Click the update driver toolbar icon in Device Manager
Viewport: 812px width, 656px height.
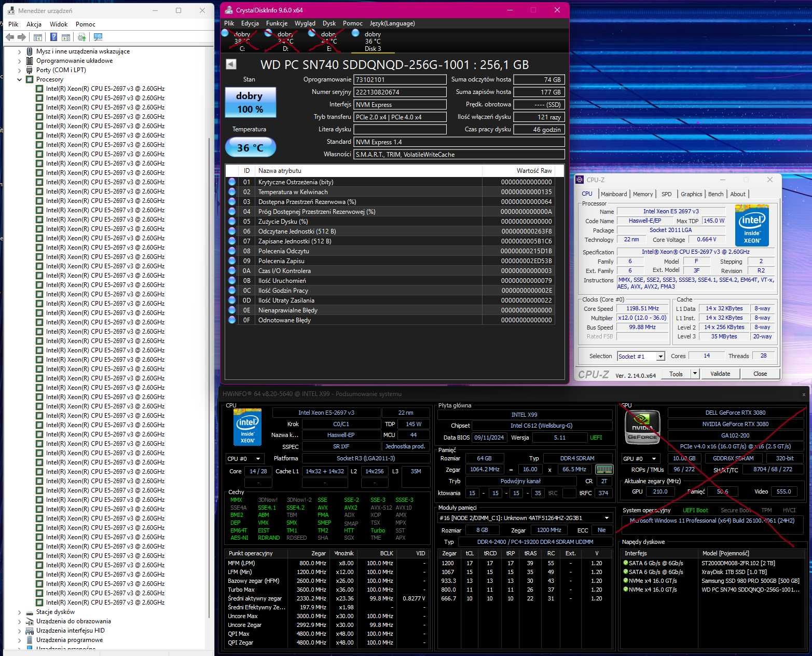click(x=81, y=37)
